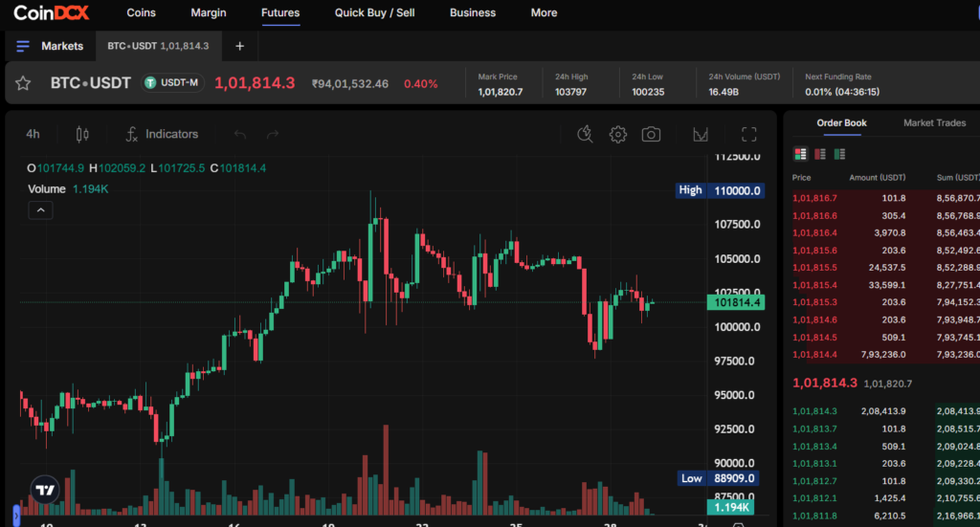This screenshot has width=980, height=527.
Task: Enter fullscreen chart mode
Action: 748,134
